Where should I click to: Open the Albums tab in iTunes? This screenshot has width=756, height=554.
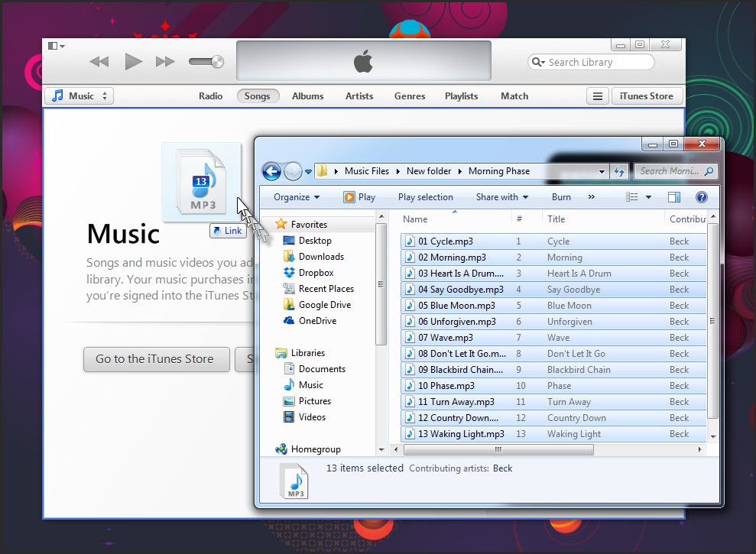click(x=307, y=96)
